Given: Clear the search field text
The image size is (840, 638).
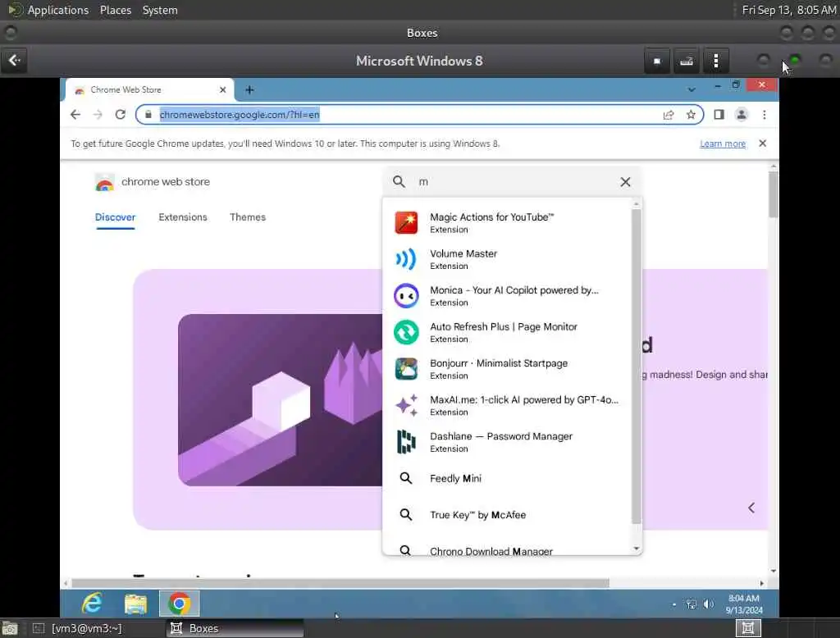Looking at the screenshot, I should pos(625,181).
